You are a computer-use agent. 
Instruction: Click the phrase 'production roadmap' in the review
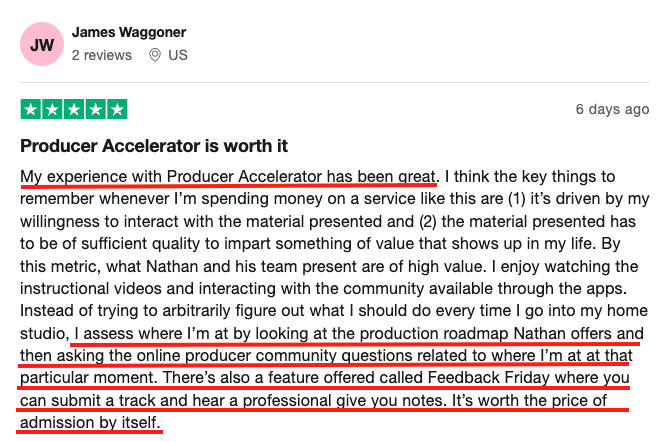[x=434, y=333]
